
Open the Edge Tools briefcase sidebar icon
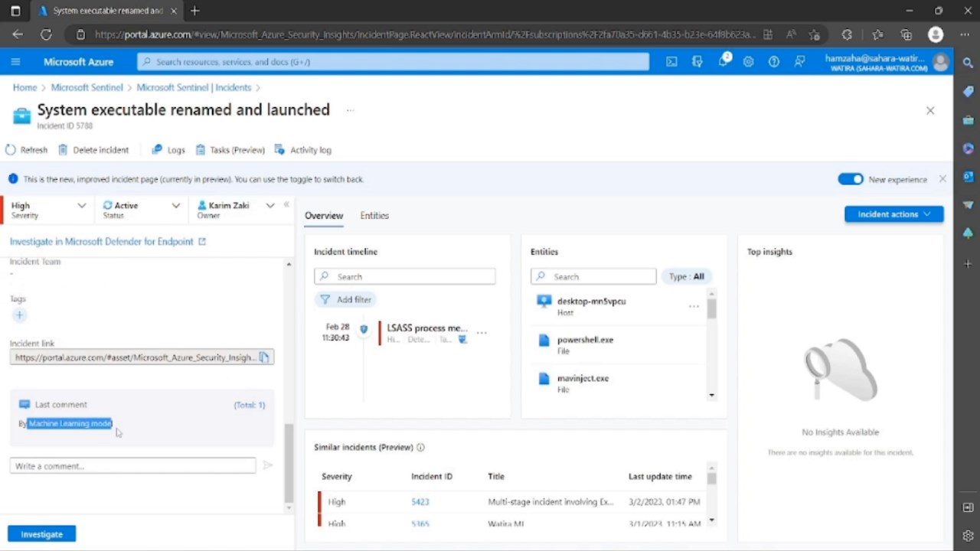[x=969, y=120]
